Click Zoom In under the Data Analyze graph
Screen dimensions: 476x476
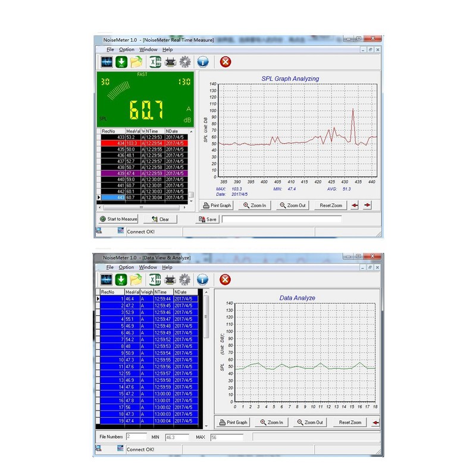[x=272, y=422]
